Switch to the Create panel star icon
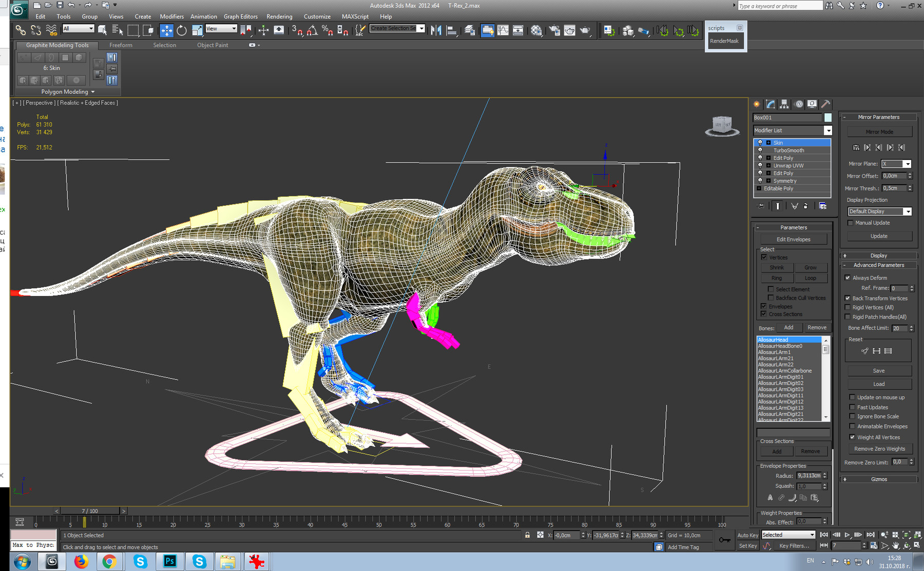 (757, 104)
